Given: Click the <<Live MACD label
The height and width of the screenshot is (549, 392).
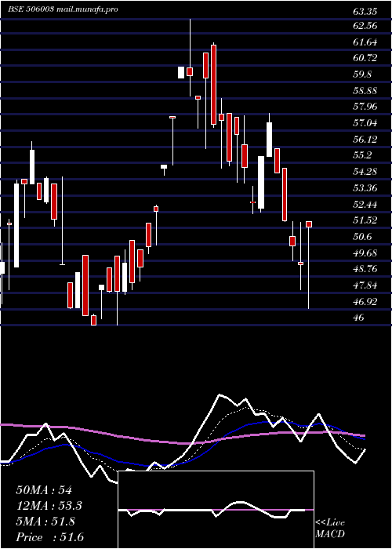Looking at the screenshot, I should 330,529.
